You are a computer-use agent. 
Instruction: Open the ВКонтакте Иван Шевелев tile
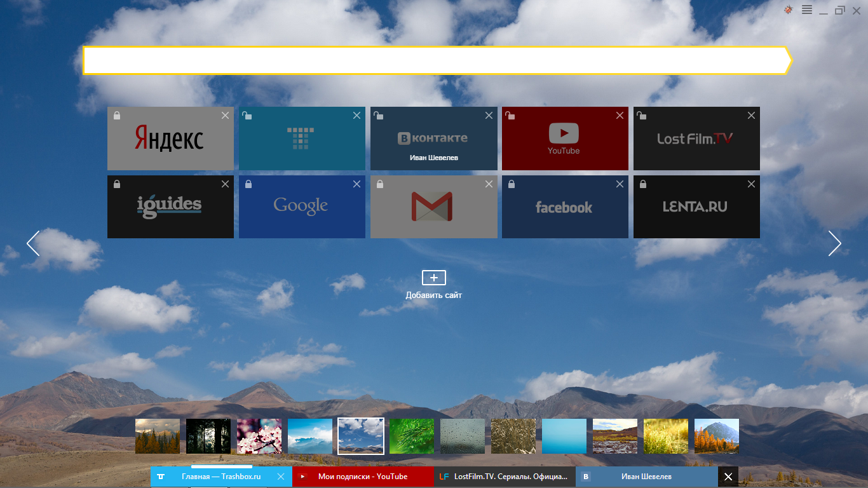pos(434,139)
